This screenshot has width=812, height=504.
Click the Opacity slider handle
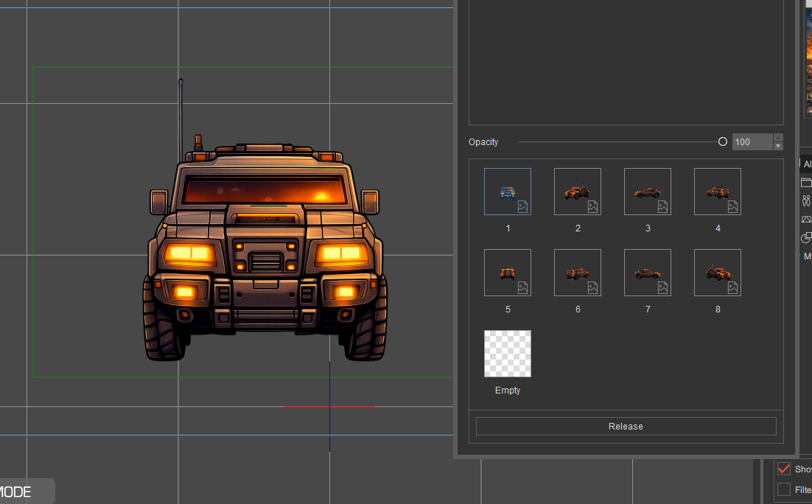[722, 141]
